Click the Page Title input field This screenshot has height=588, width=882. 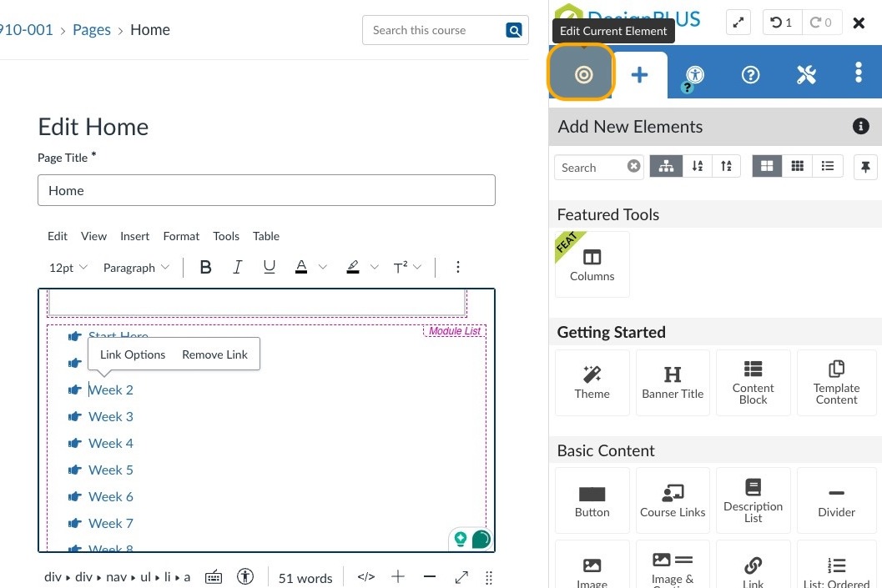(x=266, y=190)
